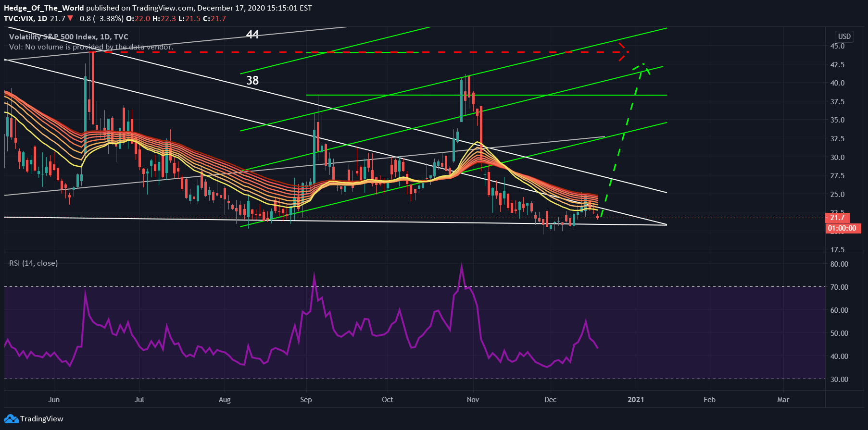
Task: Click the Dec date axis label
Action: click(551, 400)
